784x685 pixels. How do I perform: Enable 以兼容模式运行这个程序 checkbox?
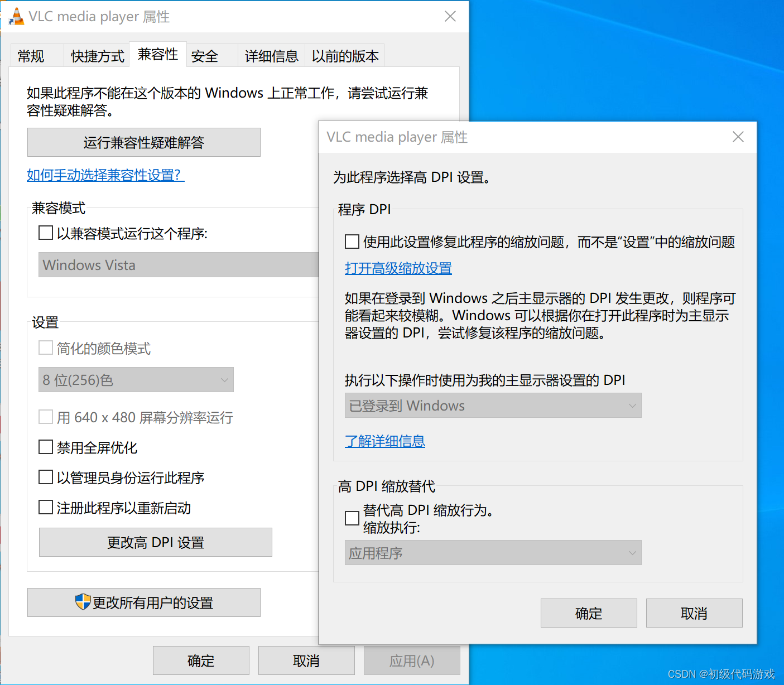click(46, 233)
